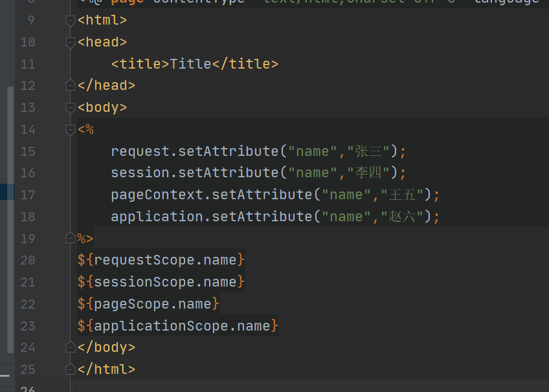This screenshot has width=549, height=392.
Task: Select line number 15 in the gutter
Action: coord(28,151)
